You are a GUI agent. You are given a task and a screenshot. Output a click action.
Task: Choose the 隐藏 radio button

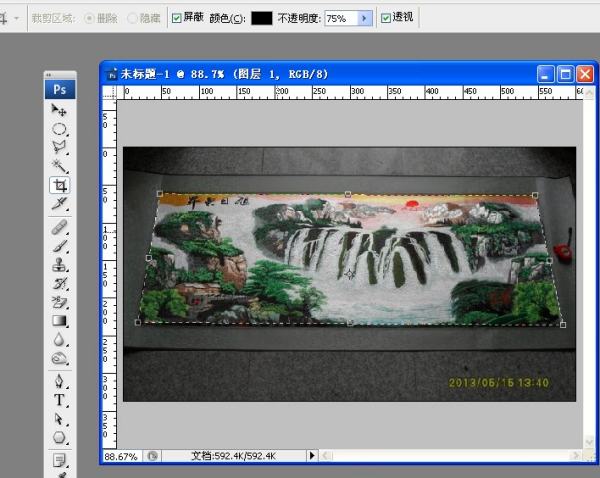pyautogui.click(x=132, y=18)
